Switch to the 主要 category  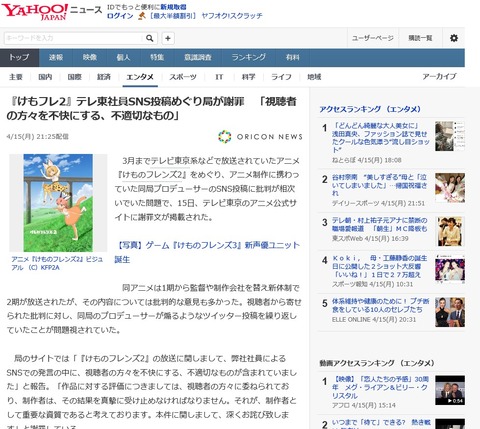tap(16, 77)
